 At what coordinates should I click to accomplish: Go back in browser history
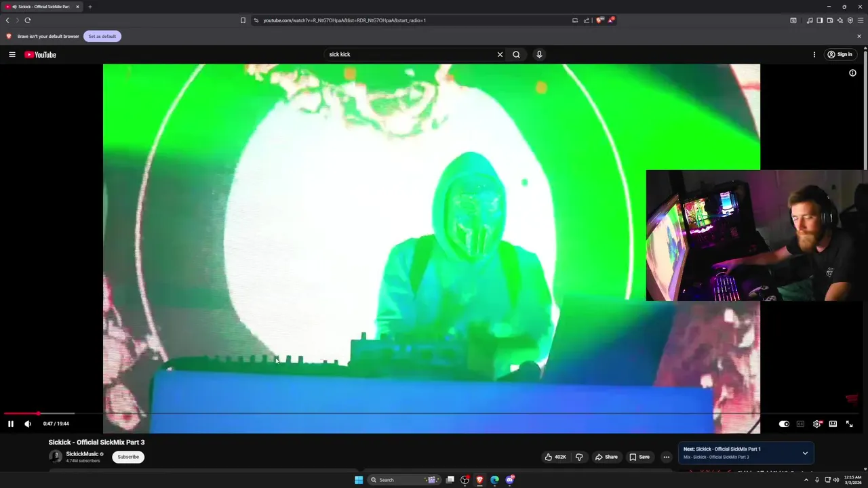point(7,20)
